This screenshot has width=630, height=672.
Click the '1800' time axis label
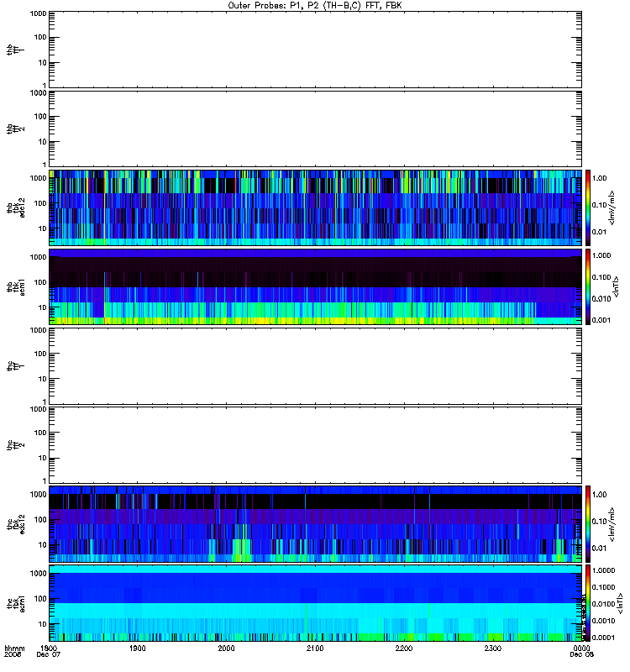click(49, 648)
